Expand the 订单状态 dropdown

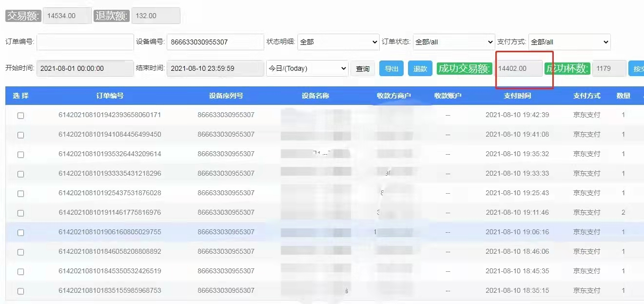pyautogui.click(x=453, y=42)
